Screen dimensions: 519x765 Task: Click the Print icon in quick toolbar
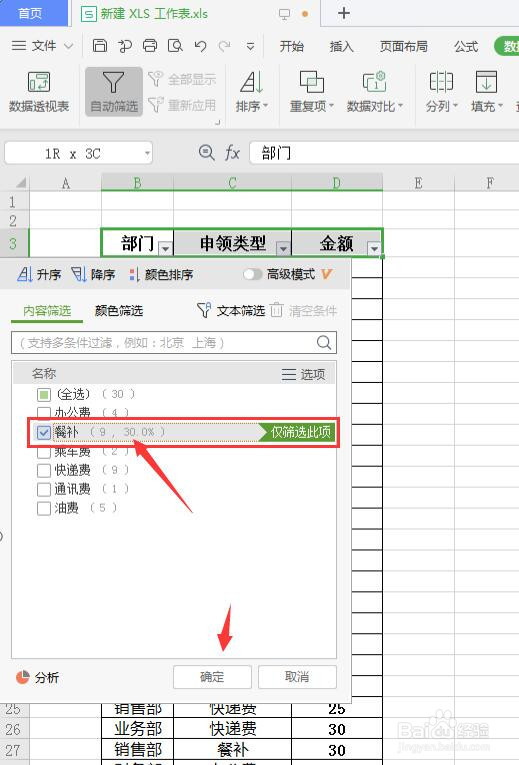click(x=150, y=45)
